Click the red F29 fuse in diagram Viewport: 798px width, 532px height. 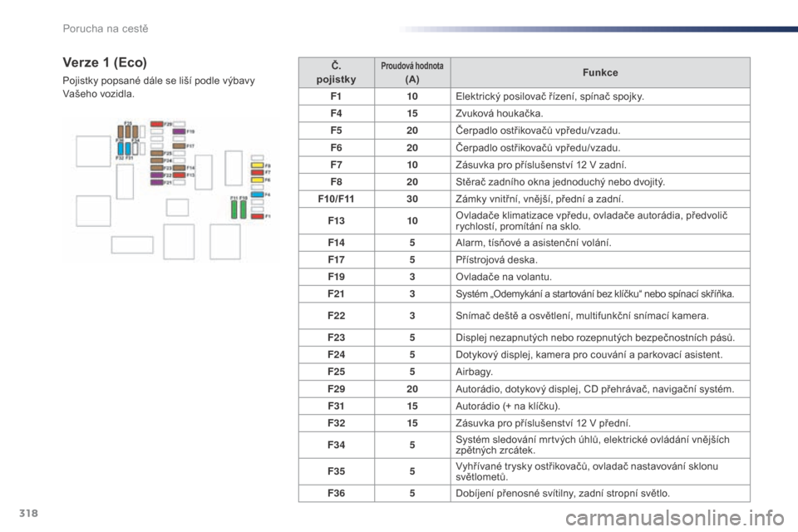[157, 124]
